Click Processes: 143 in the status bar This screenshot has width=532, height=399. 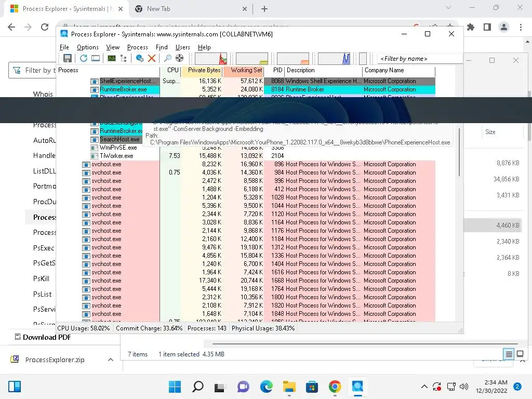pyautogui.click(x=207, y=328)
